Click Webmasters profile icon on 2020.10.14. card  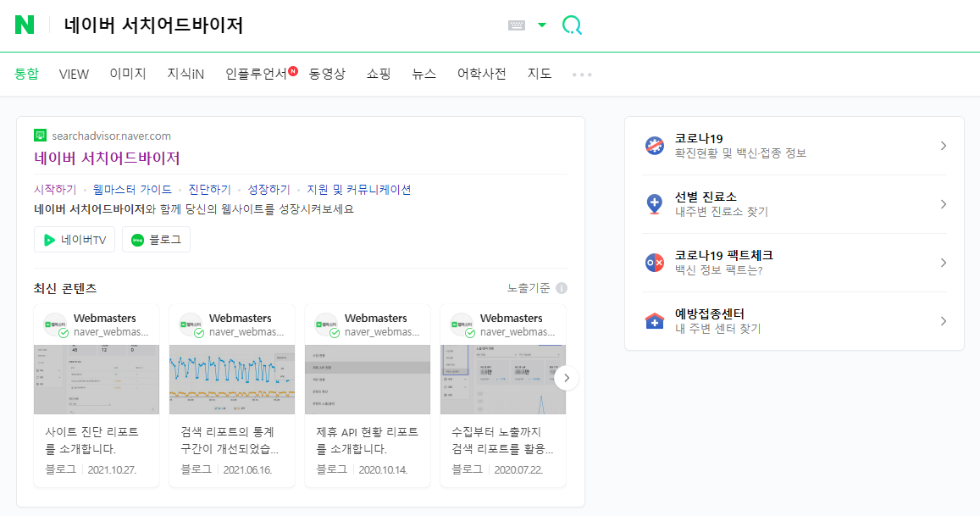coord(327,325)
